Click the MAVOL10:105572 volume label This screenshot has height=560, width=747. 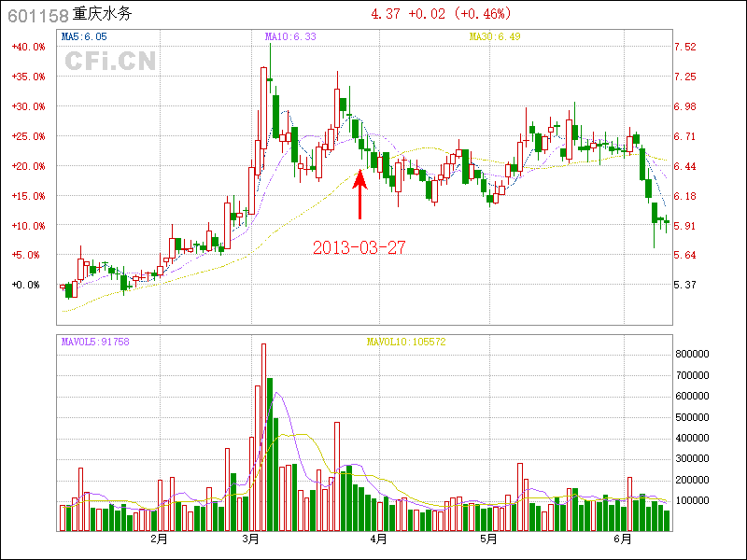406,342
